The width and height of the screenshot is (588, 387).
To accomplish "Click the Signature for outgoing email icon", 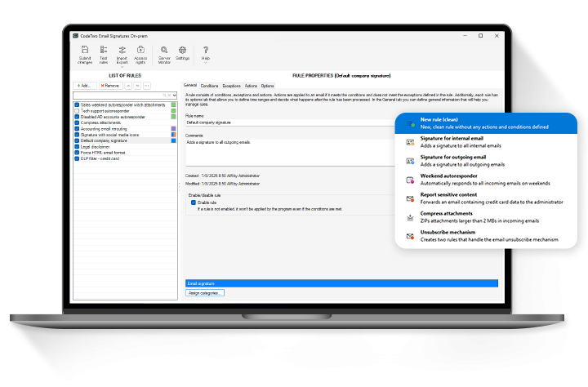I will point(410,161).
